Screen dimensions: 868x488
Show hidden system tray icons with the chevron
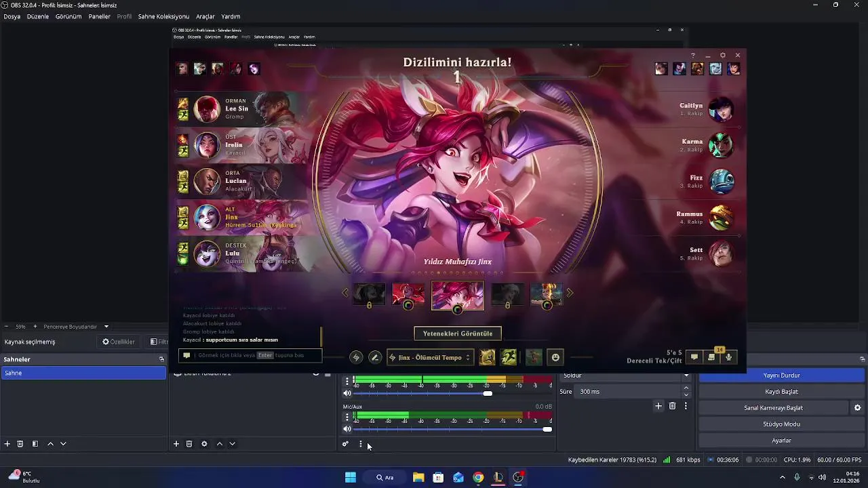783,477
